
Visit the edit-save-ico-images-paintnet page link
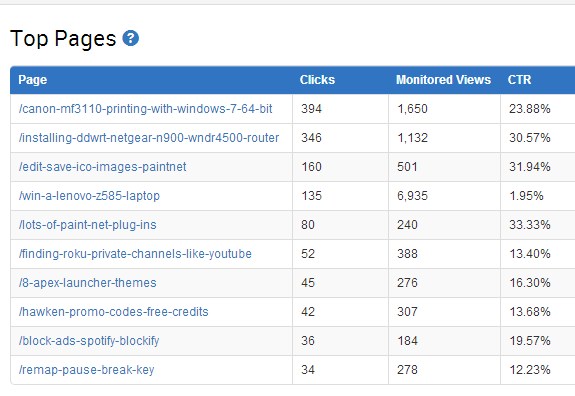pyautogui.click(x=103, y=167)
